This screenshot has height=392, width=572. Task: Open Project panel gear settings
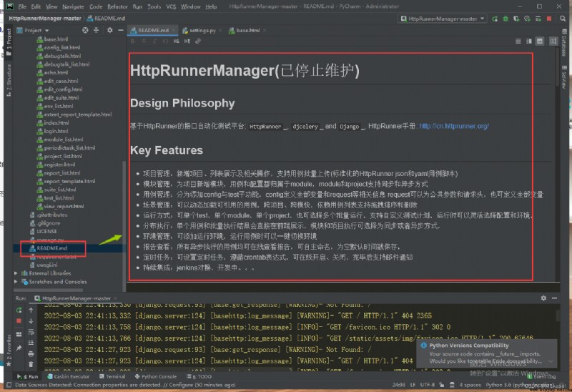tap(110, 30)
